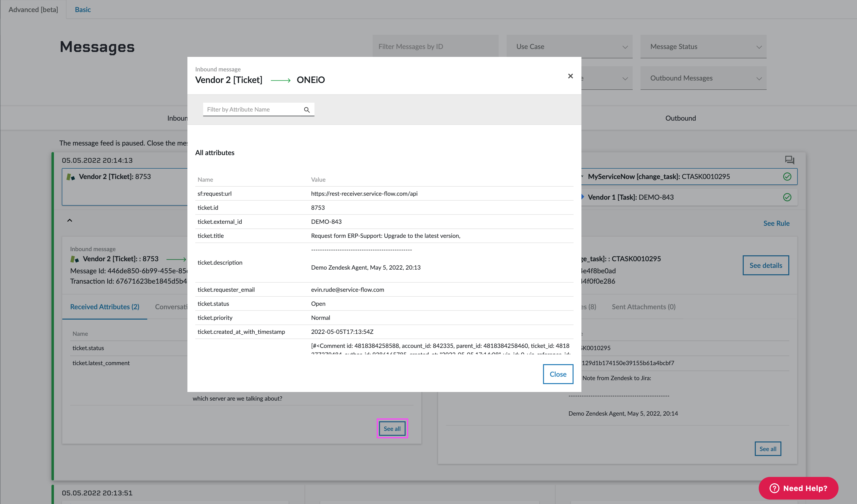This screenshot has width=857, height=504.
Task: Click the search magnifier icon in attribute filter
Action: 307,110
